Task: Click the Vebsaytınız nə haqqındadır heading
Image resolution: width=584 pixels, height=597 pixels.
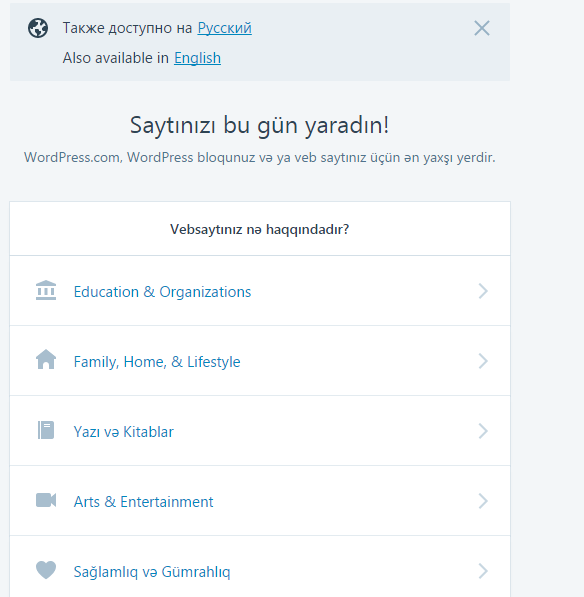Action: 260,229
